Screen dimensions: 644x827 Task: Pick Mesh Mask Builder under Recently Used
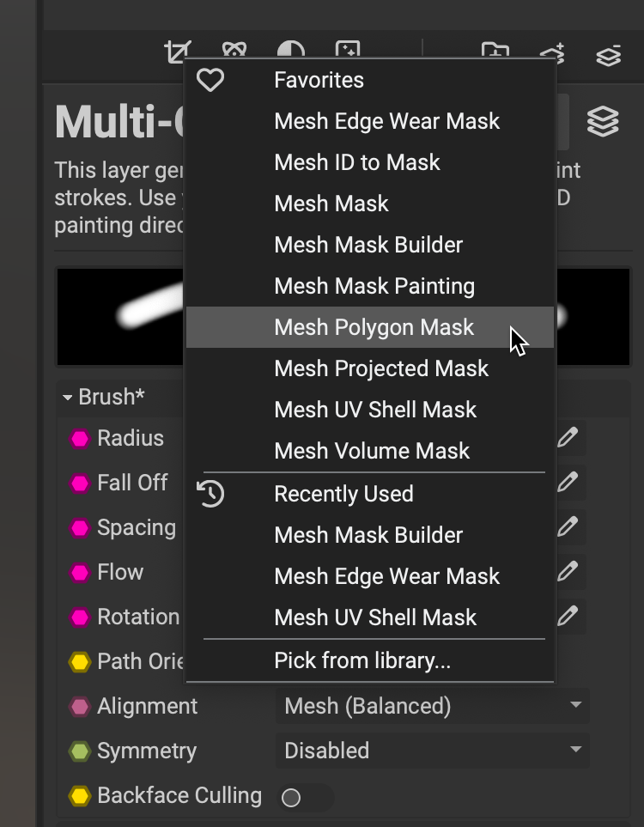(368, 535)
